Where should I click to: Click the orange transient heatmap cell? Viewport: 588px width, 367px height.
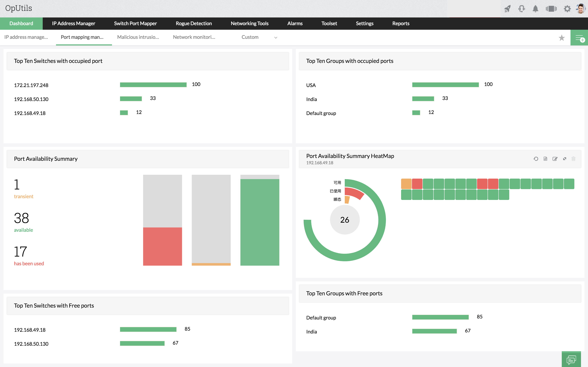point(406,184)
